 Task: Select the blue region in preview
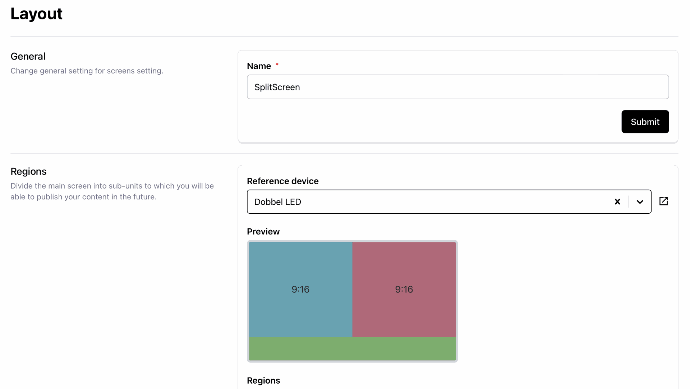click(x=301, y=290)
